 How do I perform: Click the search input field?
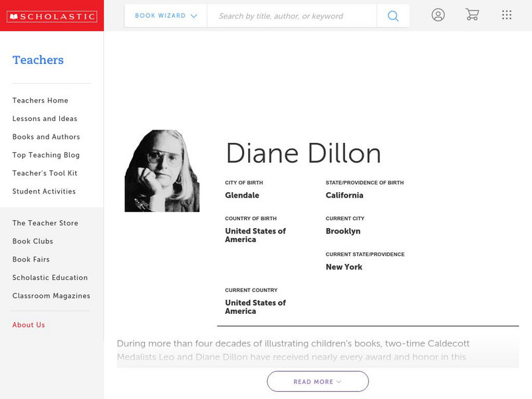coord(293,15)
